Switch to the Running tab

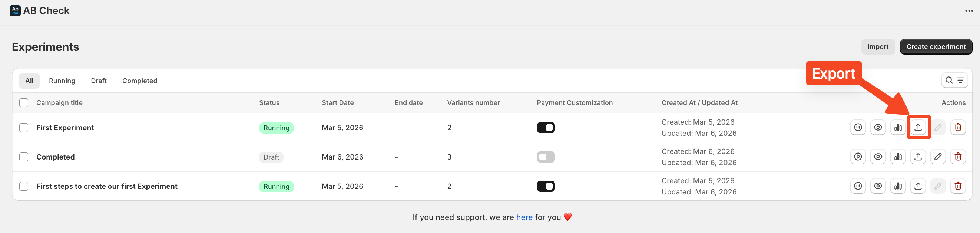[x=62, y=81]
